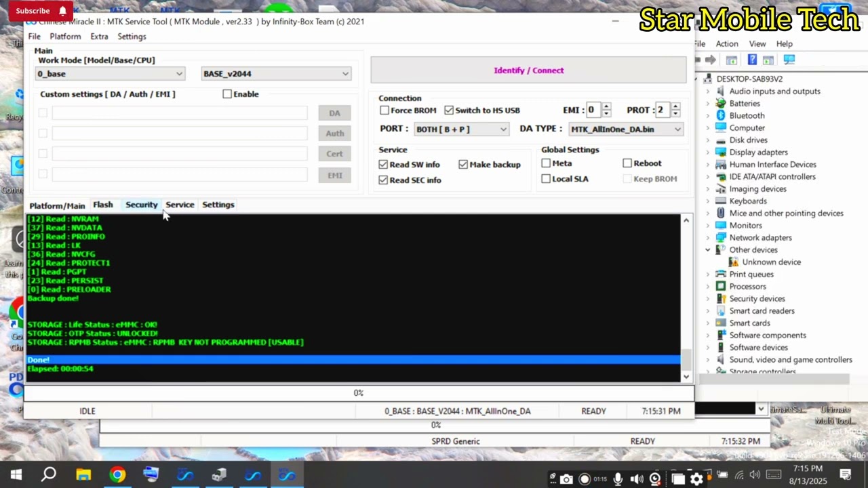Image resolution: width=868 pixels, height=488 pixels.
Task: Click the log scrollbar up arrow
Action: pos(686,220)
